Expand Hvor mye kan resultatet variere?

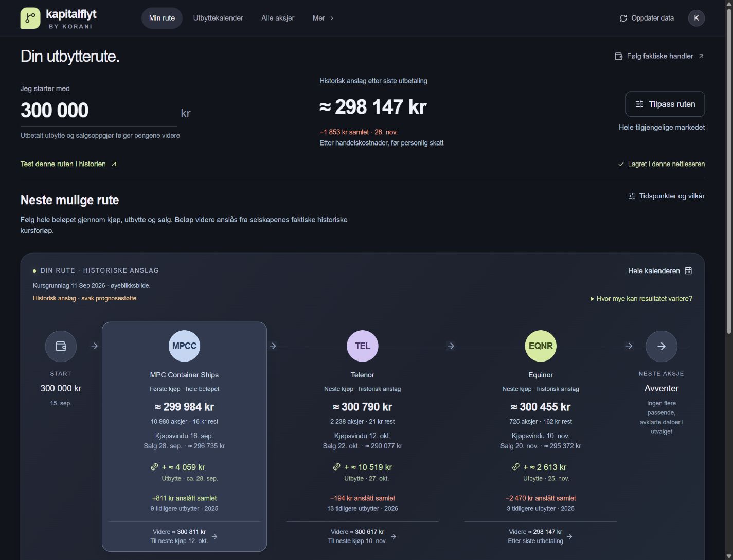(x=641, y=299)
